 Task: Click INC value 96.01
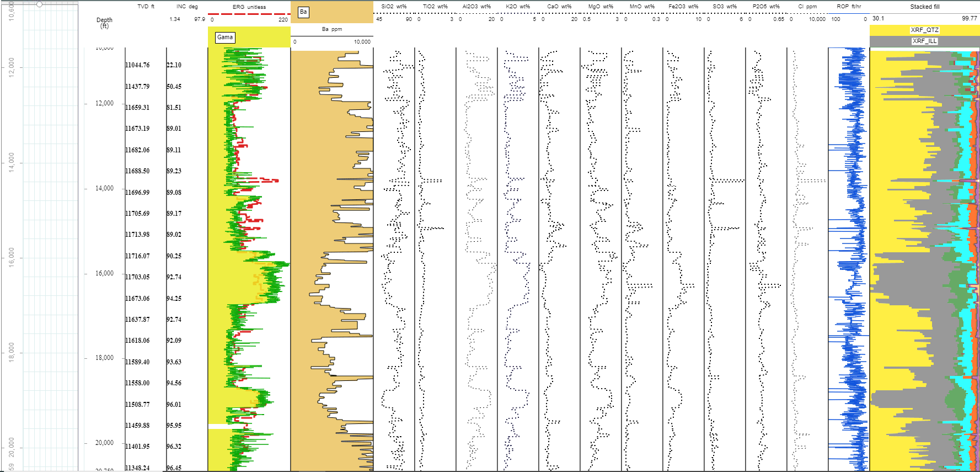click(174, 405)
